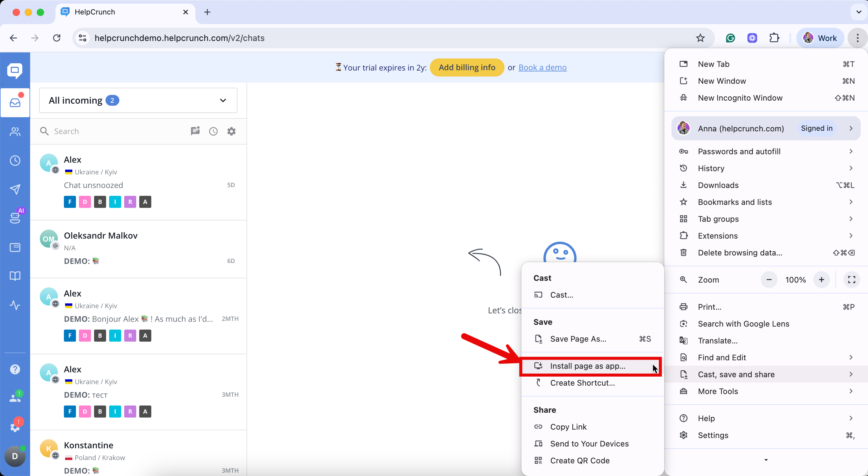
Task: Open the Inbox icon in sidebar
Action: click(x=15, y=102)
